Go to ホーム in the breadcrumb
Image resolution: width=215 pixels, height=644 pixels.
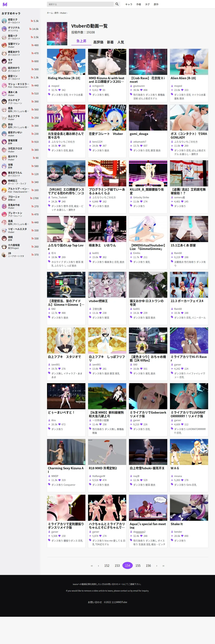point(50,13)
